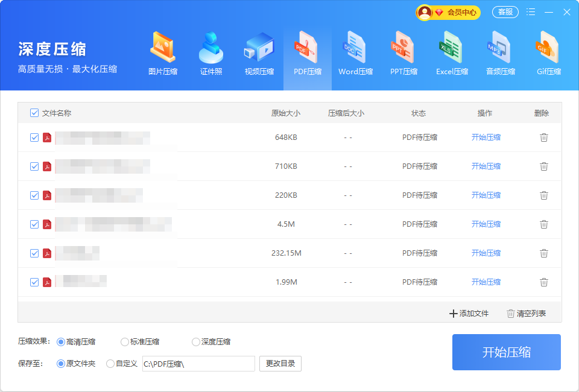Choose the 深度压缩 compression effect option
This screenshot has height=392, width=579.
196,342
